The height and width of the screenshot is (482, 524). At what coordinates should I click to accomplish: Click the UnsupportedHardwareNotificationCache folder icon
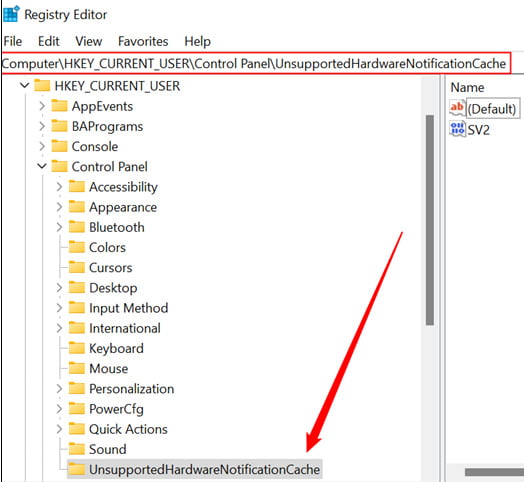(x=77, y=469)
